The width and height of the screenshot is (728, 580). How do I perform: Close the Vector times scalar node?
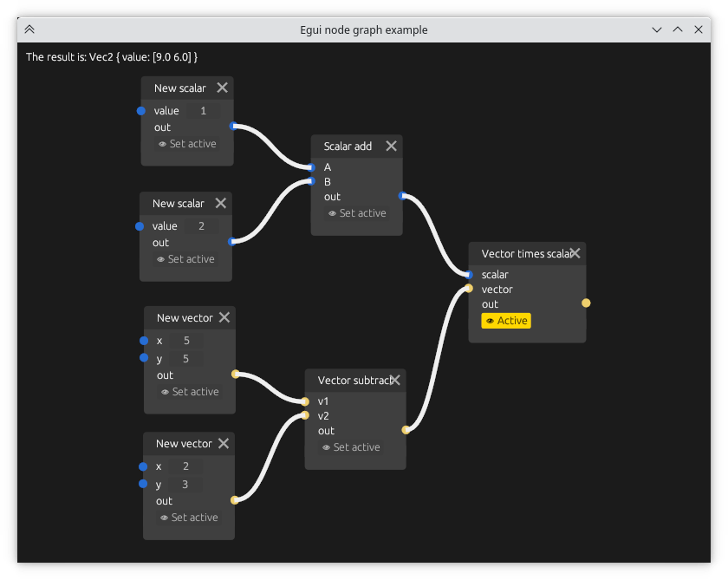click(575, 253)
